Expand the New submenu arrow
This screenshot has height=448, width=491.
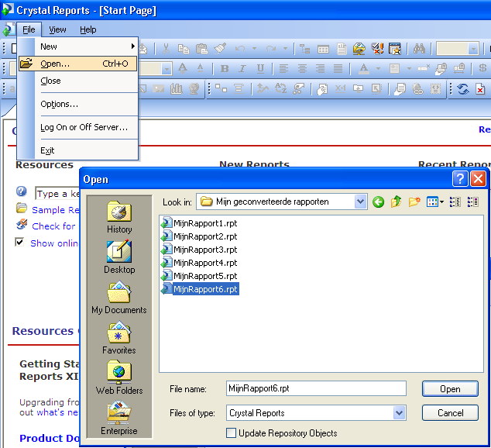point(132,47)
